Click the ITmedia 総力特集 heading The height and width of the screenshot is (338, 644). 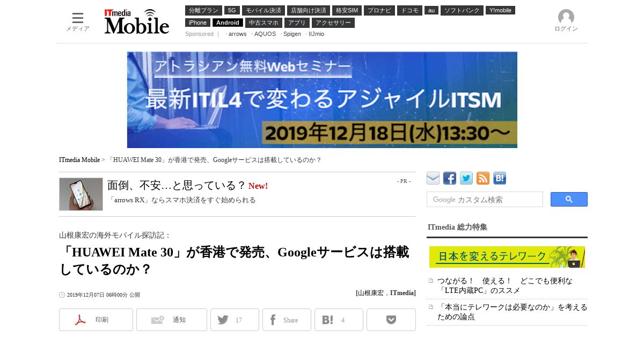(457, 227)
